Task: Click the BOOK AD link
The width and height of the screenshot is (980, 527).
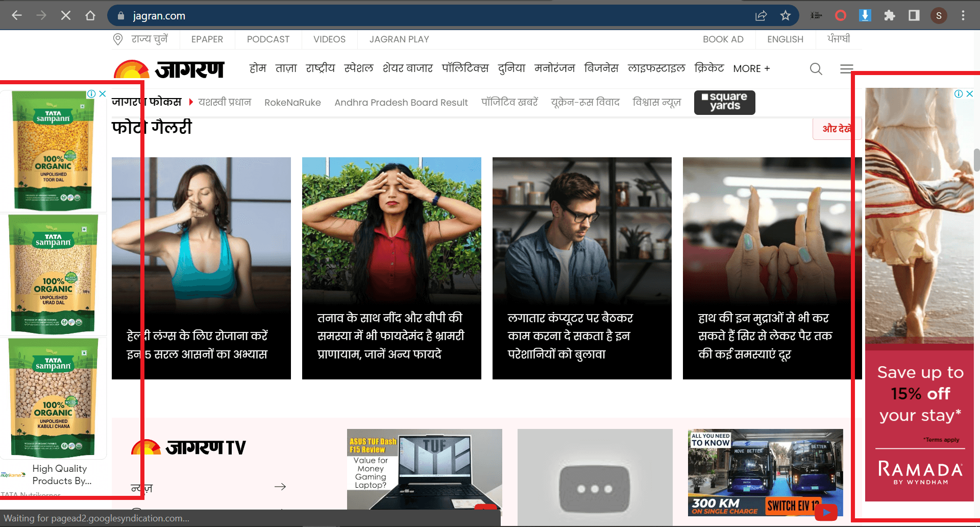Action: click(x=723, y=39)
